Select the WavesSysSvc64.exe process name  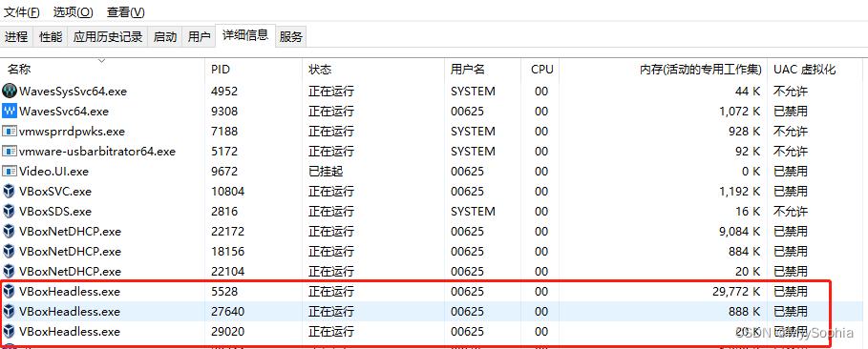74,92
